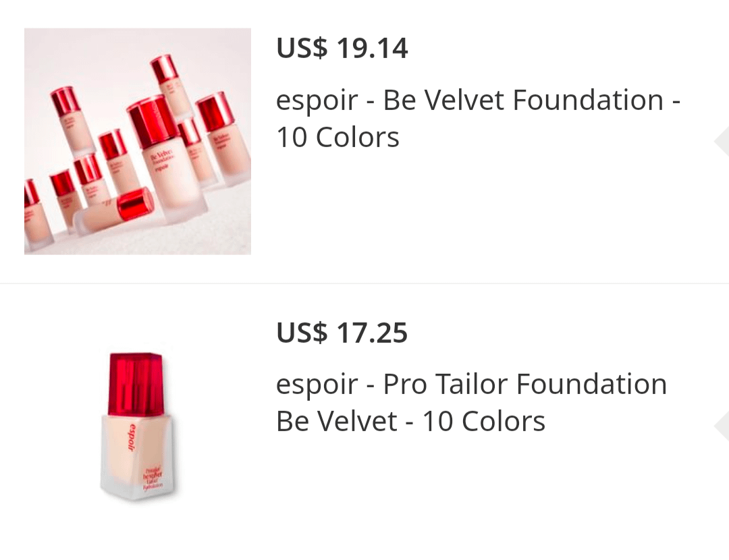The height and width of the screenshot is (560, 729).
Task: Open the Be Velvet Foundation product photo
Action: pos(138,141)
